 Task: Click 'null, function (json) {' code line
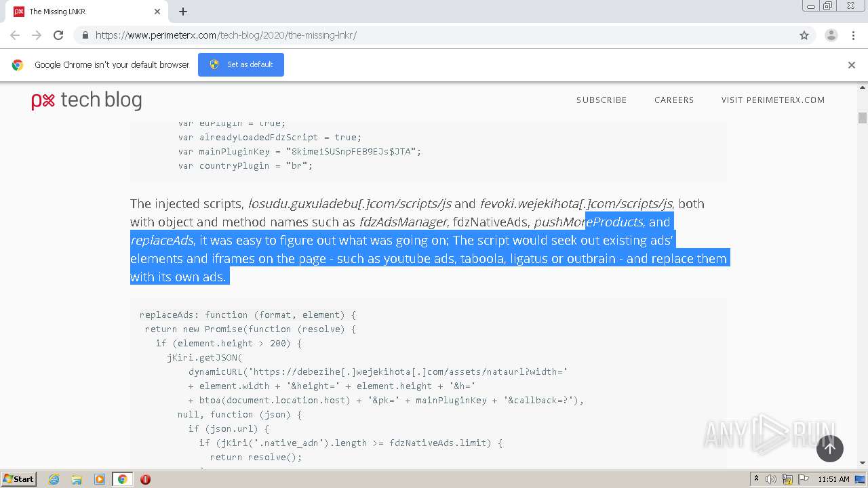click(239, 414)
